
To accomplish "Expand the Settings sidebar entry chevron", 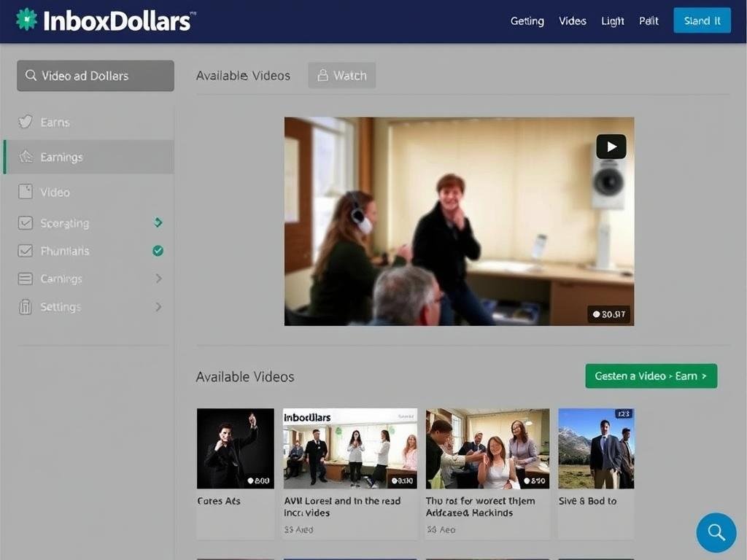I will point(159,307).
